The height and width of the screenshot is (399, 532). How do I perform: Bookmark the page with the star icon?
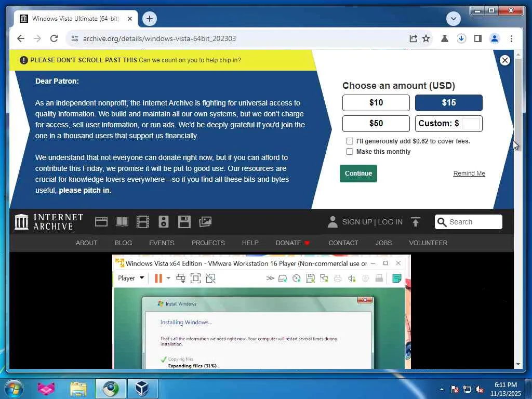pyautogui.click(x=426, y=38)
